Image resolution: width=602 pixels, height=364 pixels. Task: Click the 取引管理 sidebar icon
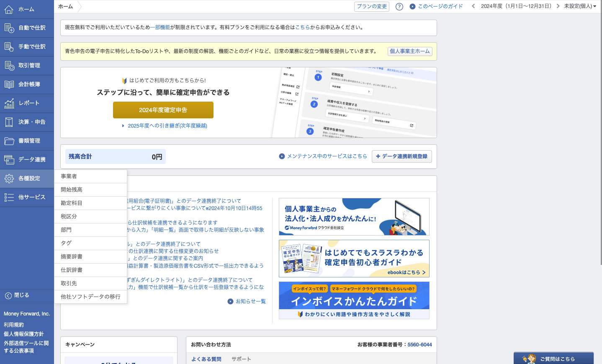(x=9, y=66)
